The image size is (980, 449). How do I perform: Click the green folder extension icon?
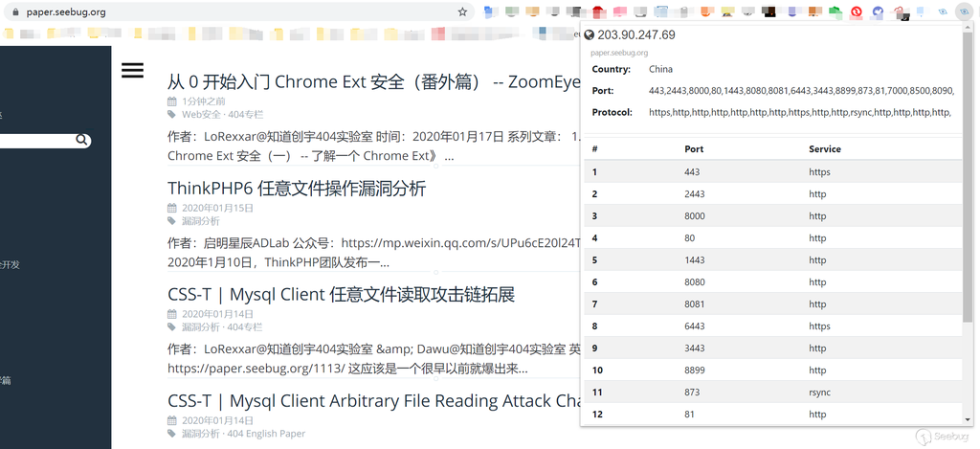835,12
